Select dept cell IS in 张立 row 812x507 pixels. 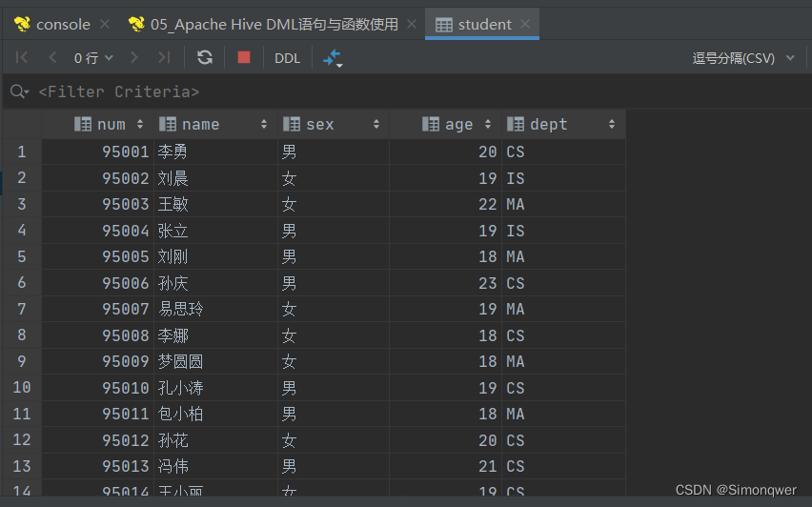[564, 231]
